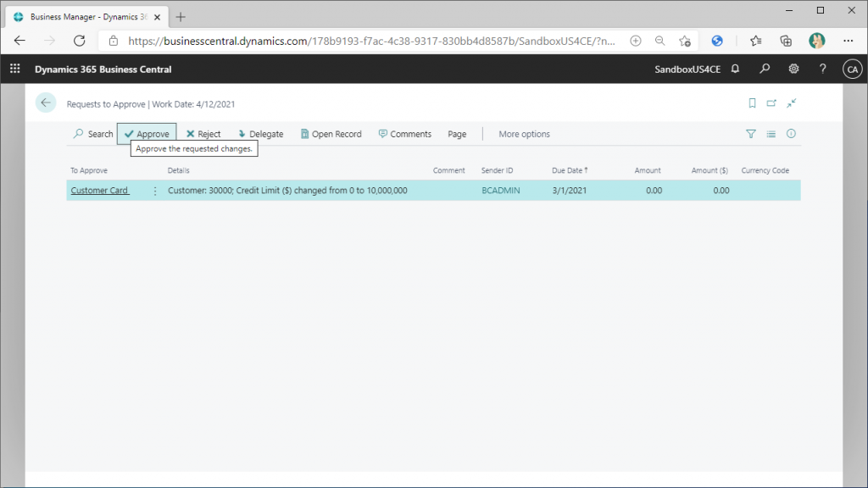Add page to favorites star icon
The image size is (868, 488).
(685, 41)
